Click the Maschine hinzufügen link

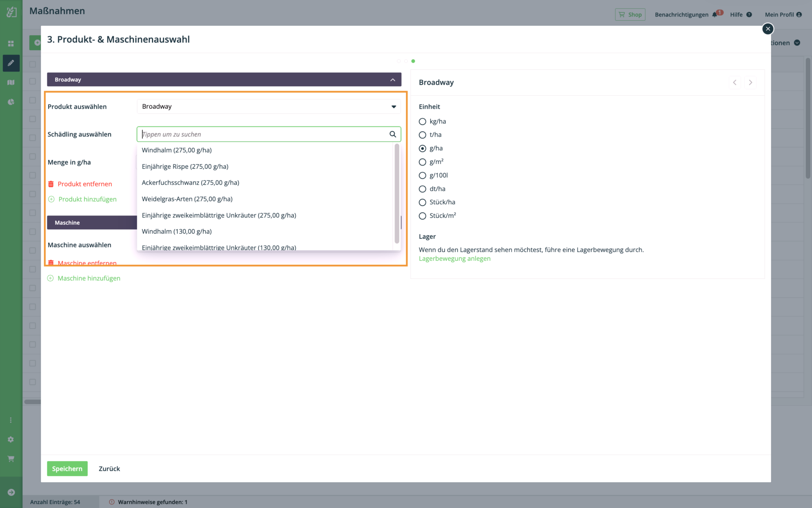[x=89, y=278]
